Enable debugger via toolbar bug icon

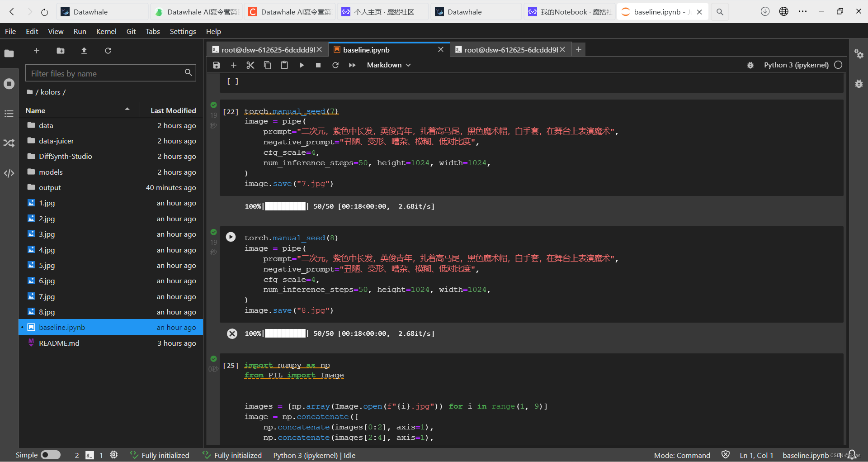tap(750, 65)
